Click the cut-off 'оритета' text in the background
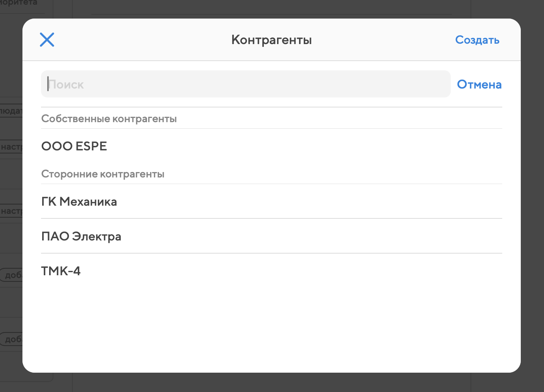 tap(19, 3)
